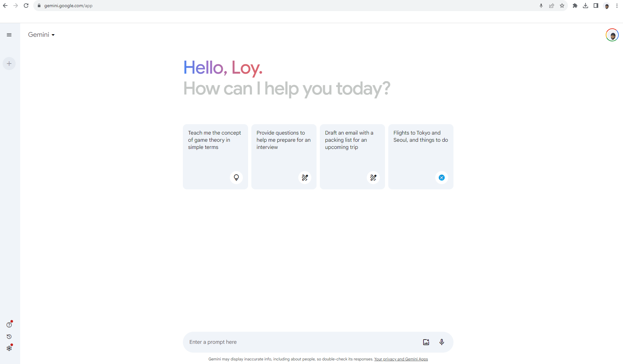This screenshot has height=364, width=623.
Task: Open Gemini settings
Action: pos(9,348)
